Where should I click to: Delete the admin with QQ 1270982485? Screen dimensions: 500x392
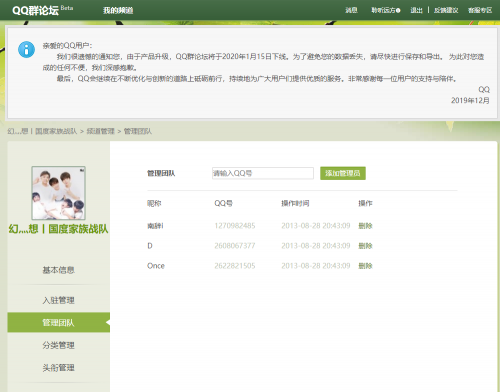tap(365, 226)
